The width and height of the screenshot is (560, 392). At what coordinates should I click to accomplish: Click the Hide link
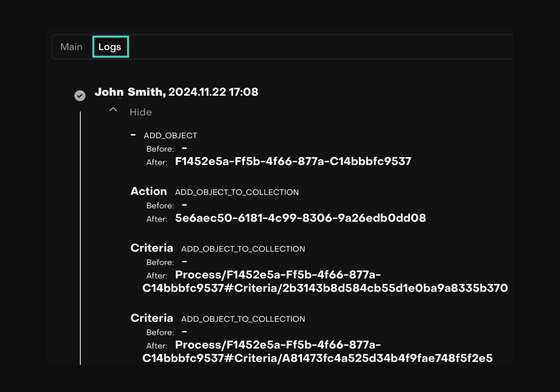click(141, 112)
